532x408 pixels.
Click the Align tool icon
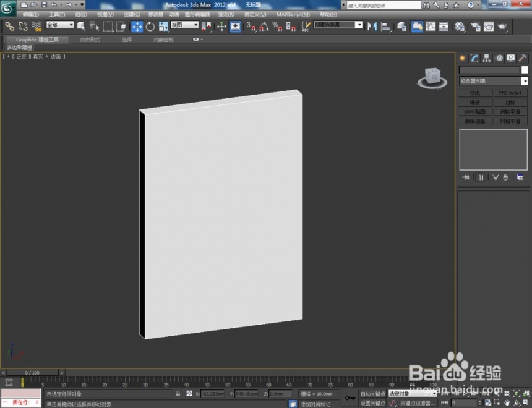(385, 26)
